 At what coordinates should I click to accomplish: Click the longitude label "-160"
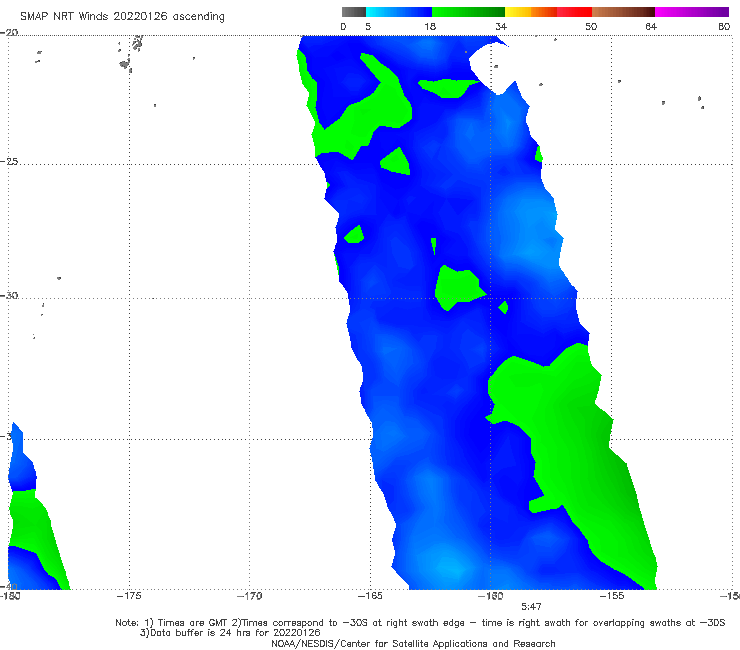[491, 596]
